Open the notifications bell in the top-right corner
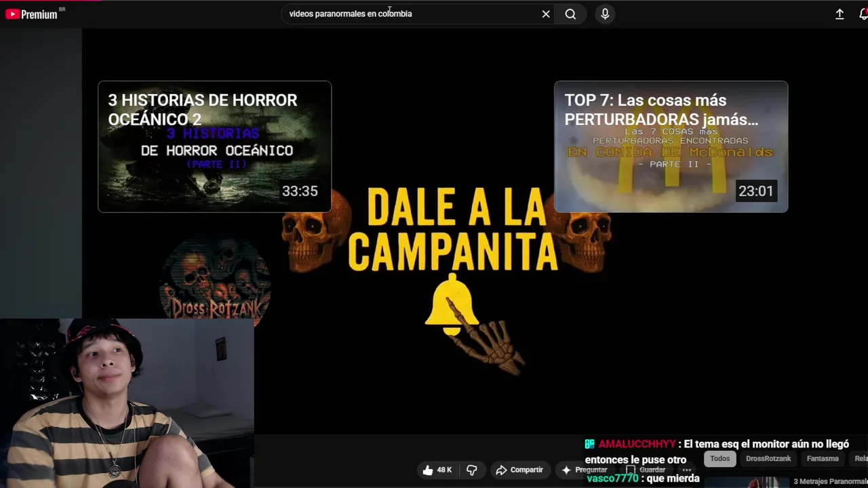 click(x=863, y=14)
